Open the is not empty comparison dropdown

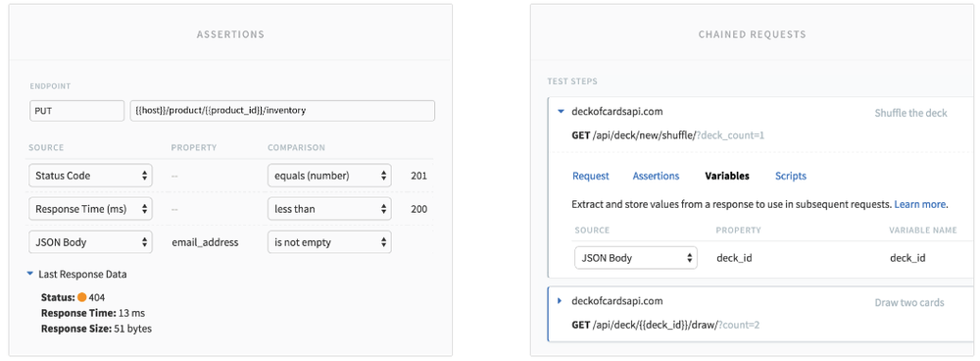click(x=329, y=242)
